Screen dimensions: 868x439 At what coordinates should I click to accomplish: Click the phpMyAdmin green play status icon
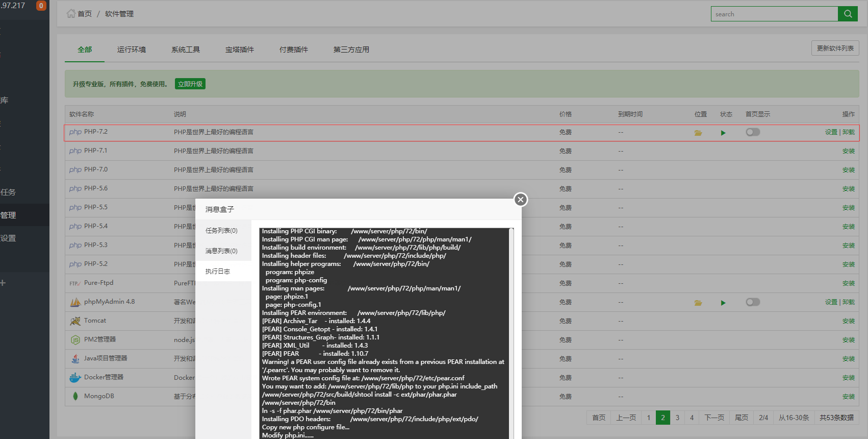pos(723,303)
